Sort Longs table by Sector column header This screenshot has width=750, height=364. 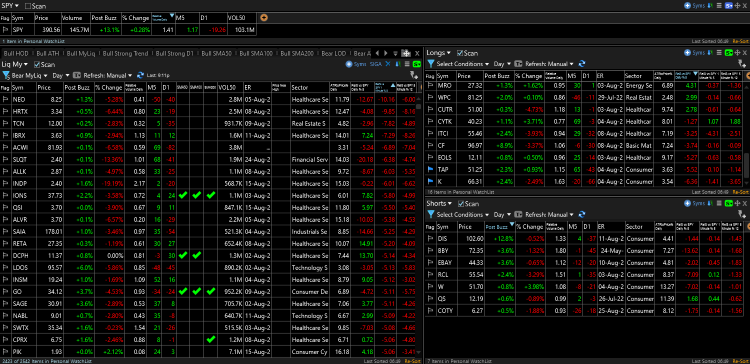click(638, 76)
